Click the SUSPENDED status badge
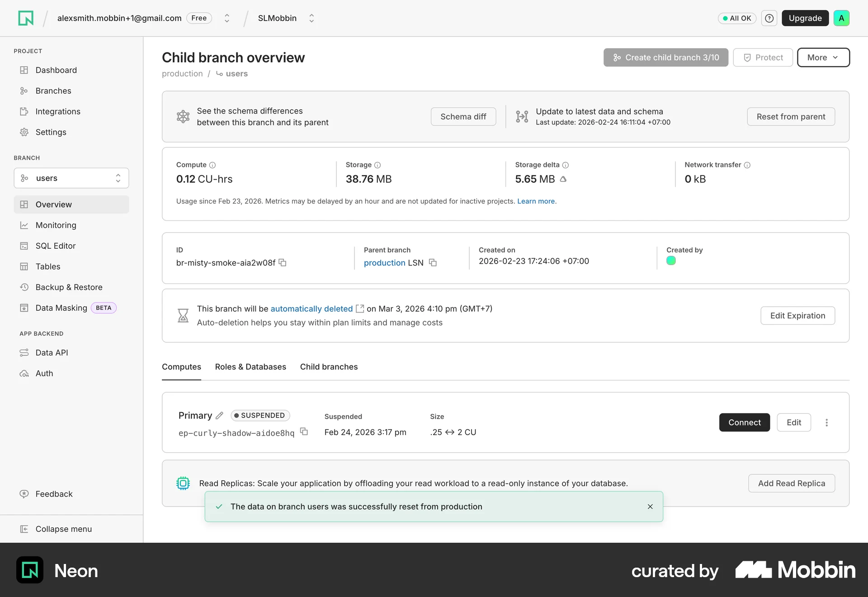Screen dimensions: 868x597 point(260,415)
